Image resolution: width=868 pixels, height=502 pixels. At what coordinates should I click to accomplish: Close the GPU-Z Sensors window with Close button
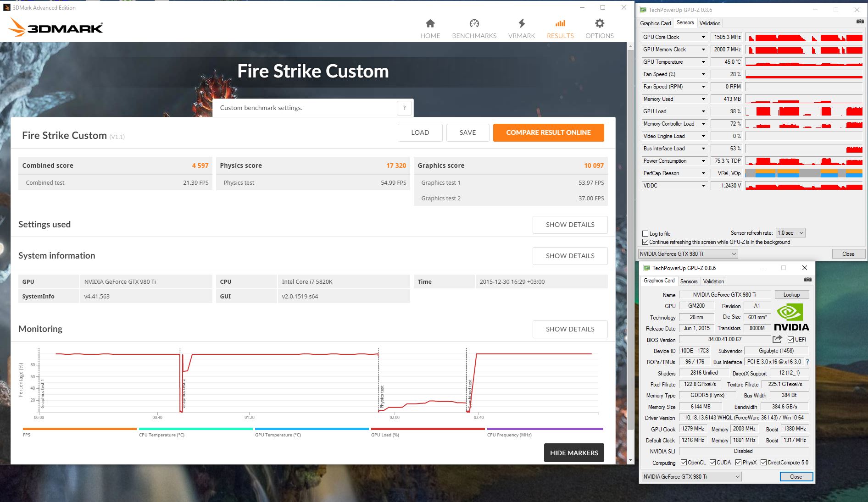848,254
